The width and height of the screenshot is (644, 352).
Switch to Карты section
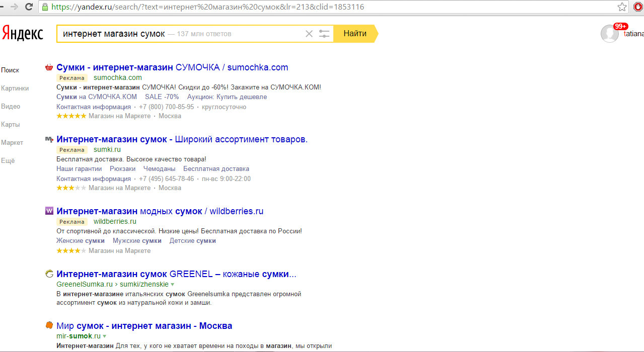(x=11, y=125)
